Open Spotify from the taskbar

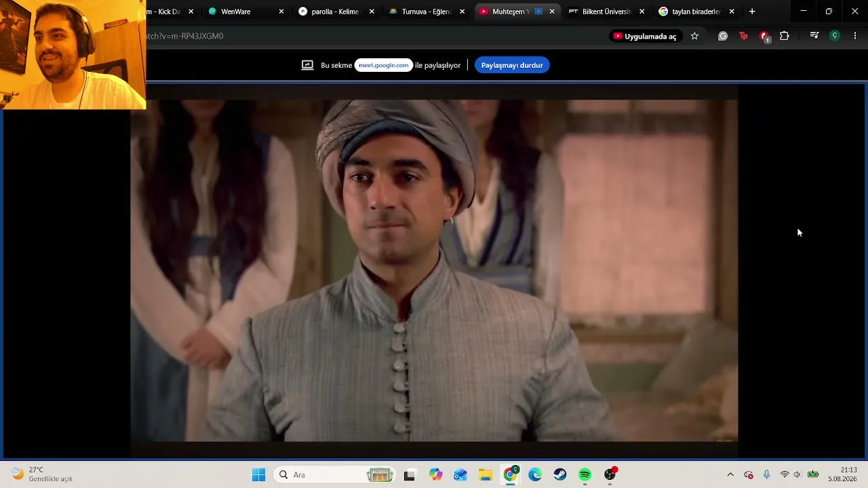[585, 475]
